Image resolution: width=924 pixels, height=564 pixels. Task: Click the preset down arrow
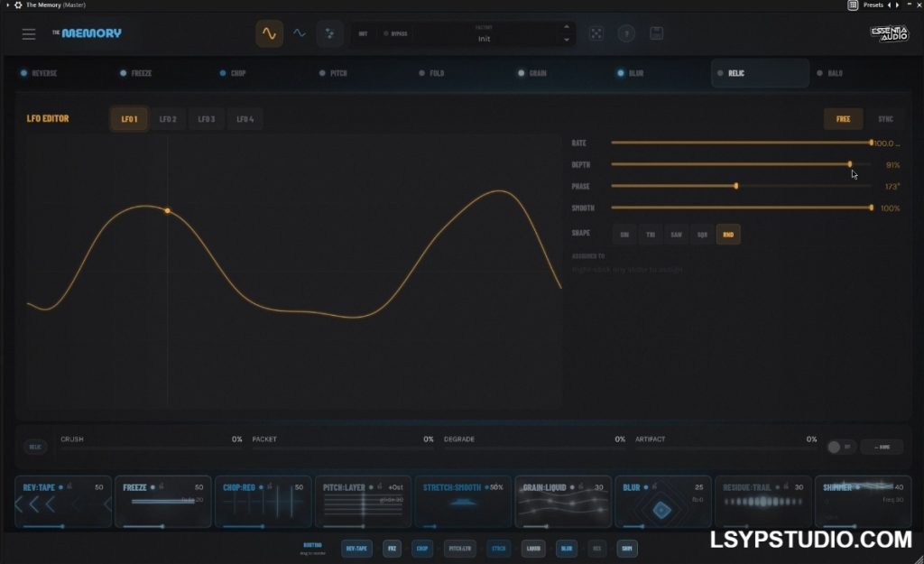click(566, 41)
